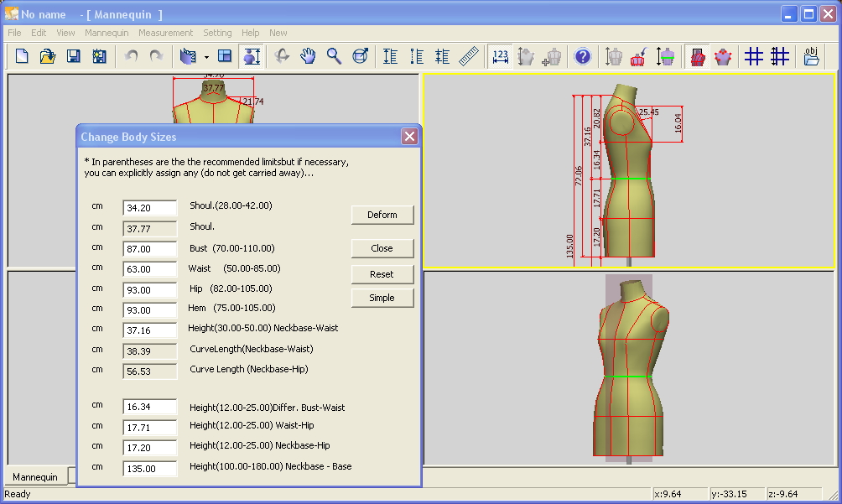Click the Reset button
Screen dimensions: 842x504
[x=382, y=274]
